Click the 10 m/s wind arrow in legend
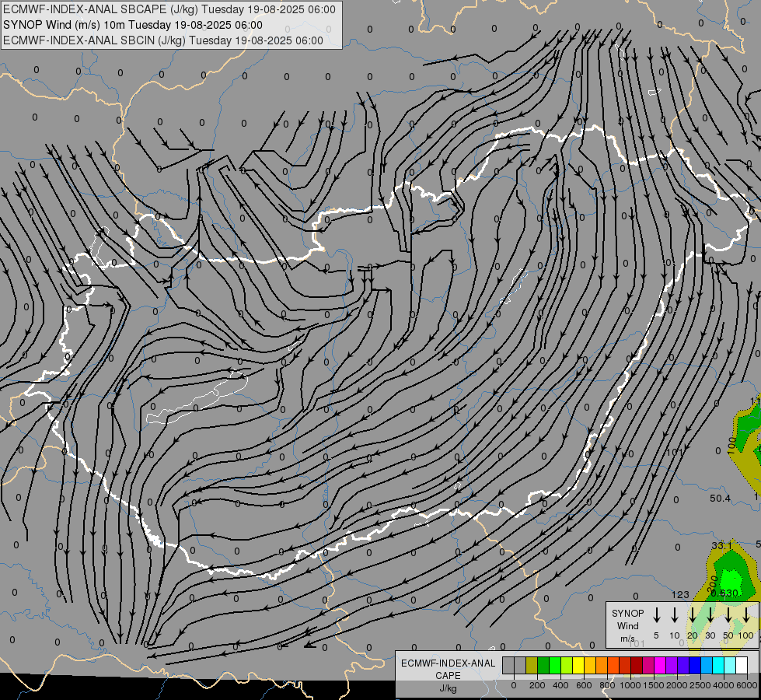Screen dimensions: 761x700 [674, 614]
